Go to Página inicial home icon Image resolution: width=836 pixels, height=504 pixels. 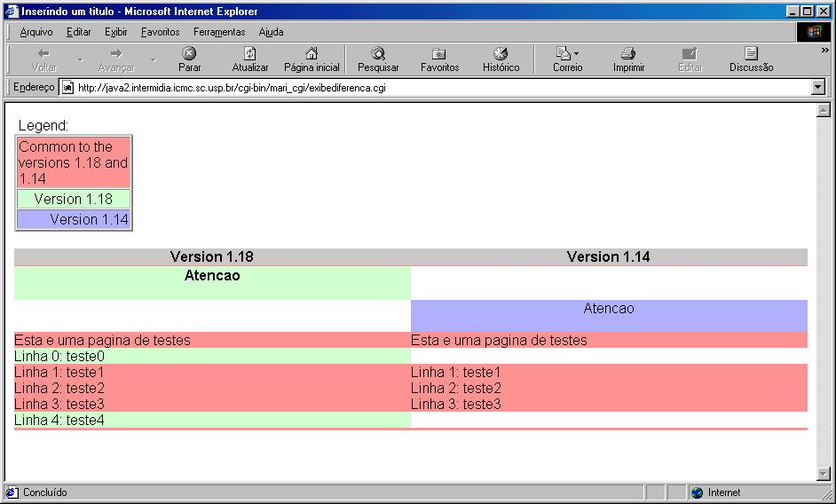(x=312, y=54)
